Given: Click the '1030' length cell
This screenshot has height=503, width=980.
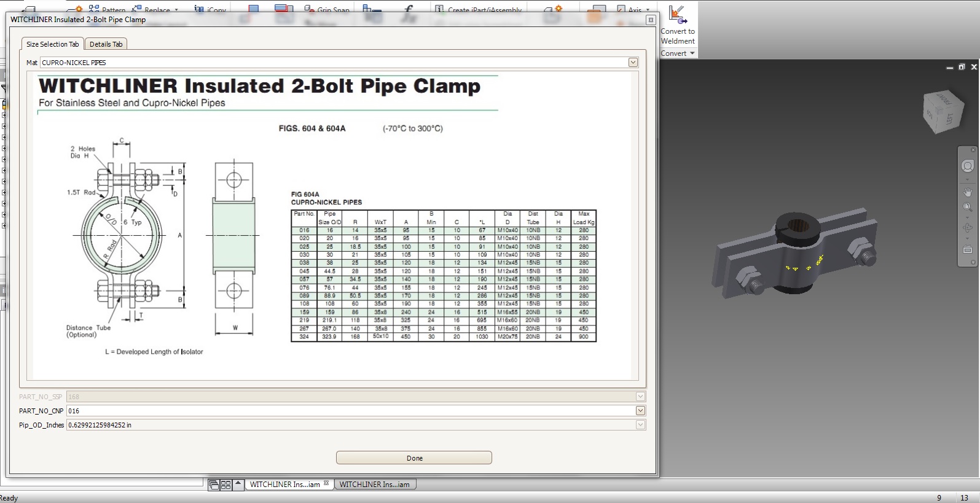Looking at the screenshot, I should 482,337.
